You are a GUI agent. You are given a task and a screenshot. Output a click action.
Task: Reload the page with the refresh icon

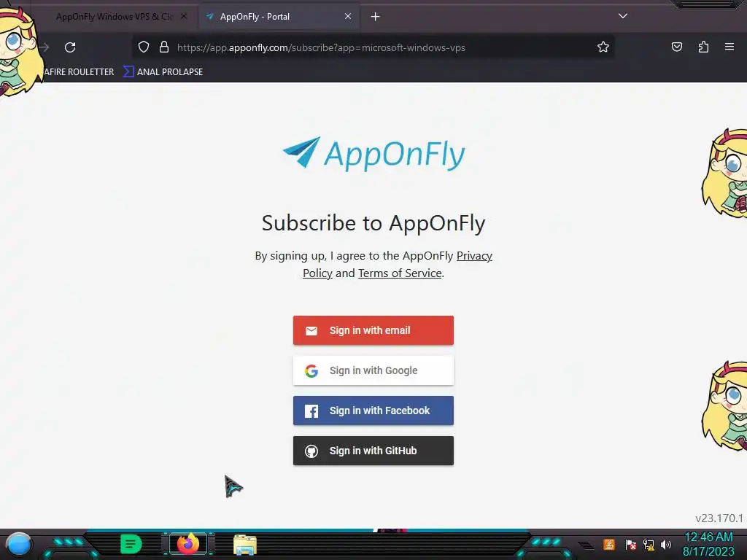(x=70, y=47)
